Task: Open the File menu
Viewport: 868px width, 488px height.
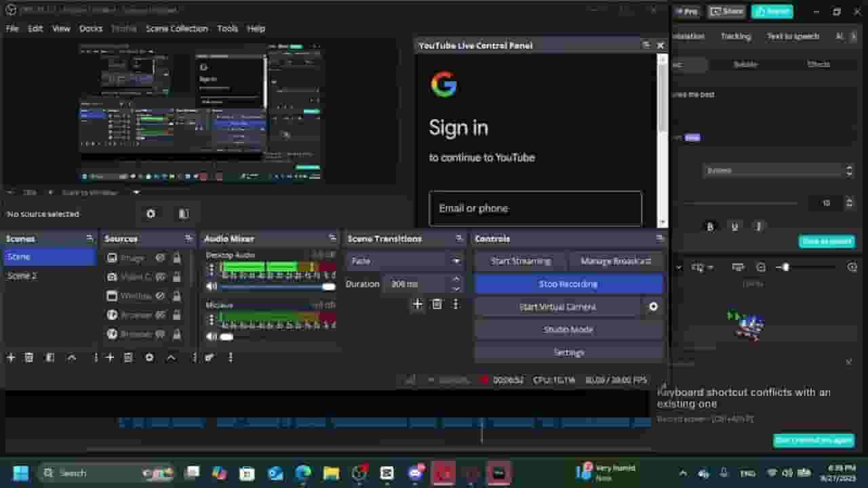Action: [x=12, y=28]
